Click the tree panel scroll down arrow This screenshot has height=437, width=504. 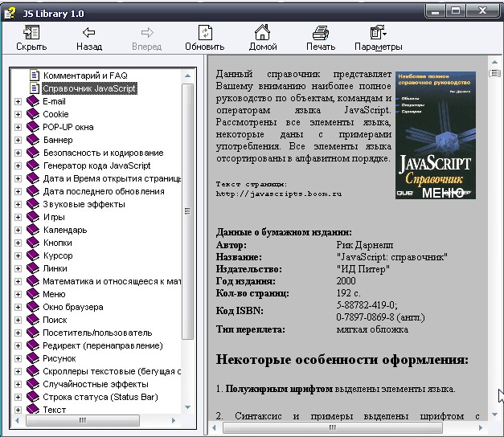[188, 407]
